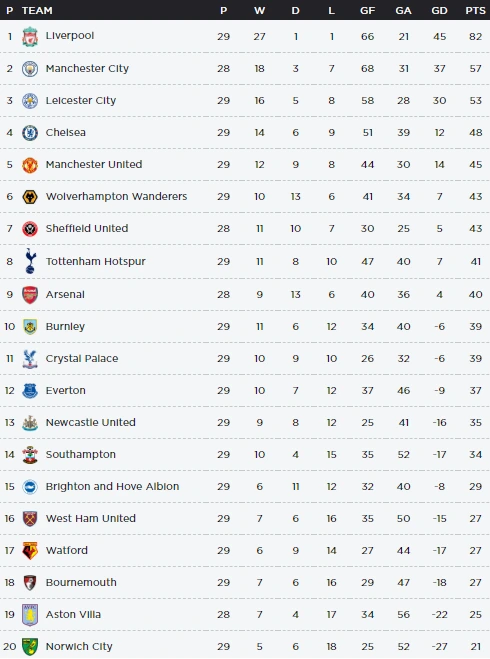Click the W wins column header
The width and height of the screenshot is (490, 659).
(x=259, y=10)
